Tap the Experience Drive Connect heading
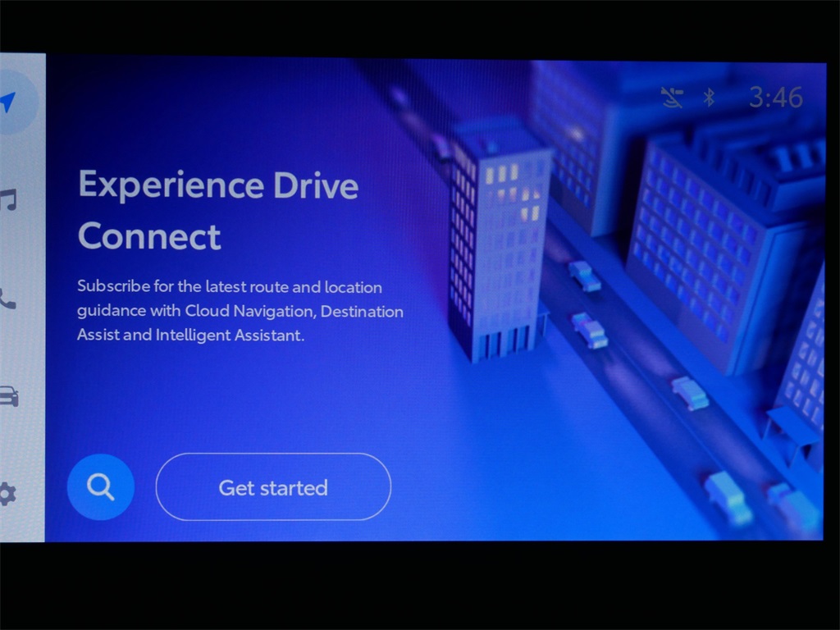Image resolution: width=840 pixels, height=630 pixels. pyautogui.click(x=218, y=210)
